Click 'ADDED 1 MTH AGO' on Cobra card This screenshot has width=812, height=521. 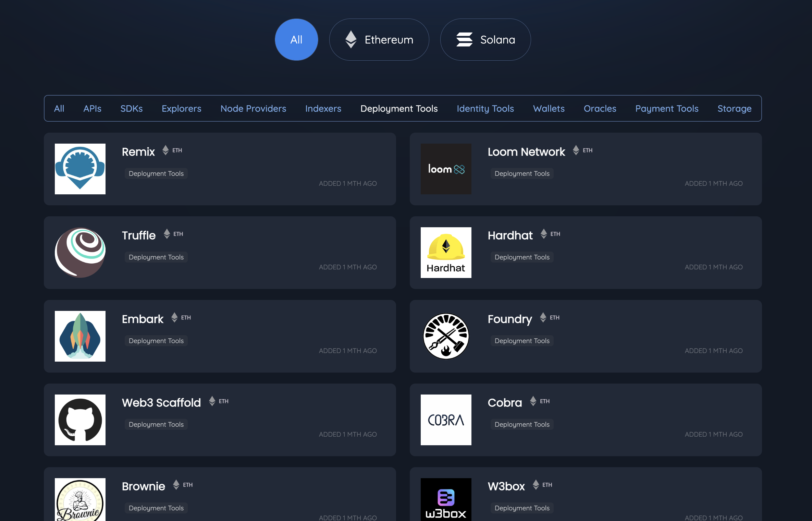(714, 434)
